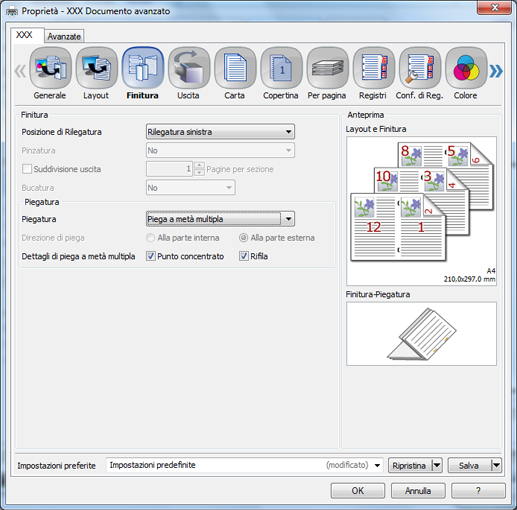Click the 210,0x297,0 mm size text
Image resolution: width=517 pixels, height=510 pixels.
coord(469,279)
